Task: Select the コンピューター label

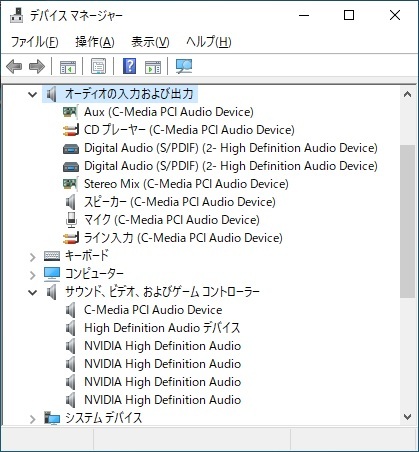Action: [x=94, y=274]
